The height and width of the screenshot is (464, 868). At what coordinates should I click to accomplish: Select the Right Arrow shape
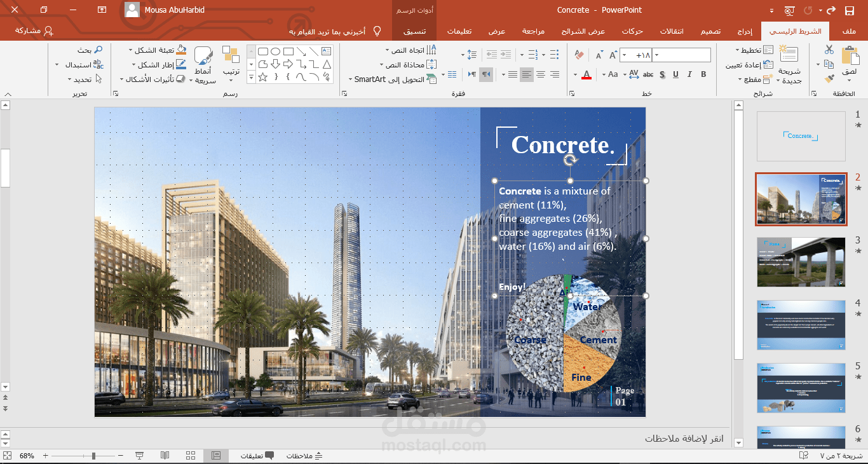click(x=288, y=64)
